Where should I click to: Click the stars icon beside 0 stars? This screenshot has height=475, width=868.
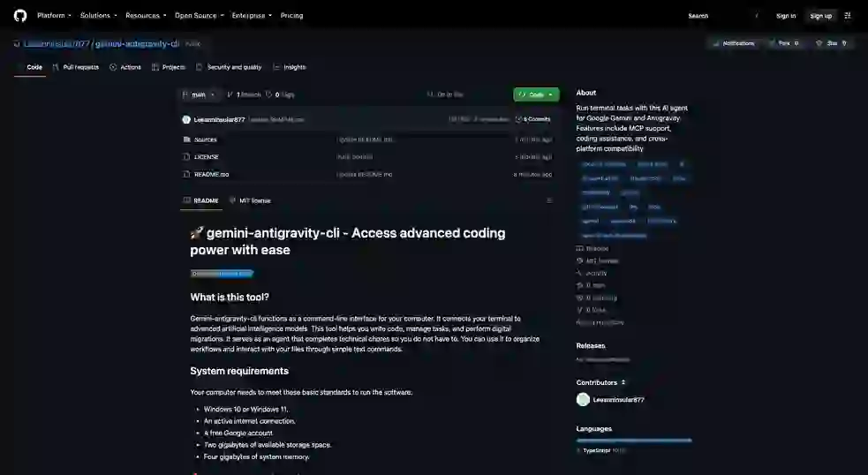(x=579, y=285)
